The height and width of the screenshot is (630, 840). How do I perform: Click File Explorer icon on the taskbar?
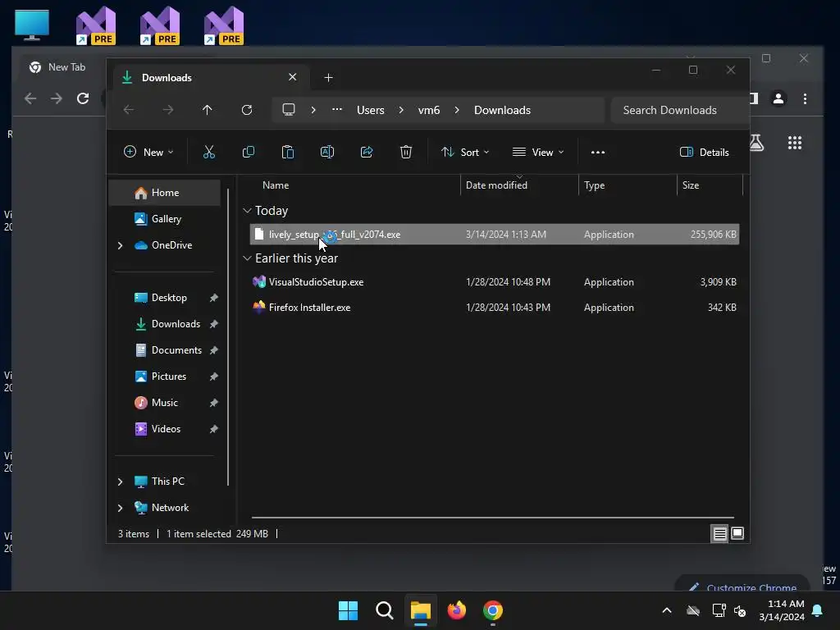[421, 610]
